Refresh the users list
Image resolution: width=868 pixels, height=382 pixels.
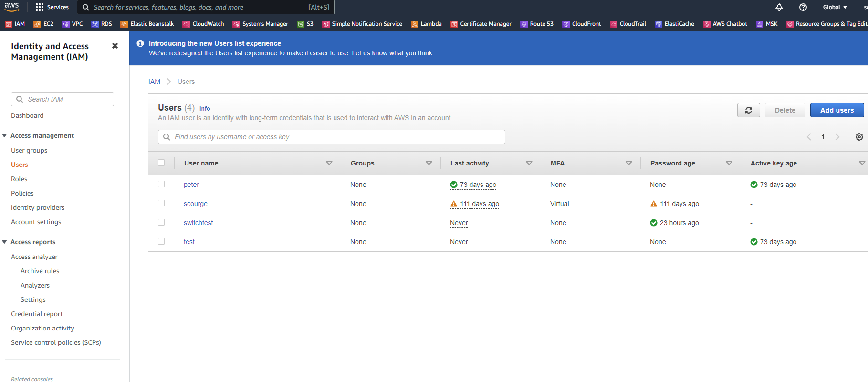(x=749, y=110)
